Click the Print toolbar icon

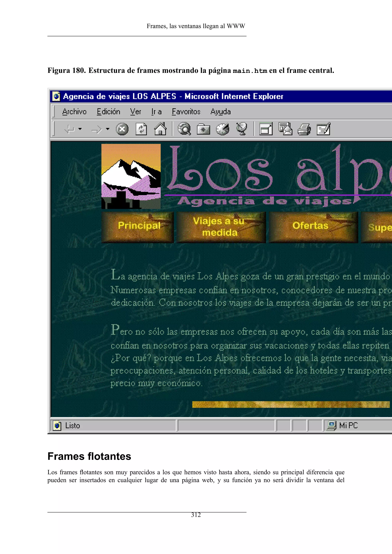tap(304, 129)
